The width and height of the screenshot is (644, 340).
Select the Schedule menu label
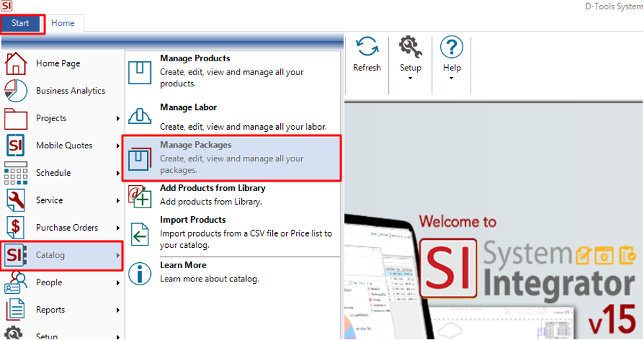click(53, 173)
